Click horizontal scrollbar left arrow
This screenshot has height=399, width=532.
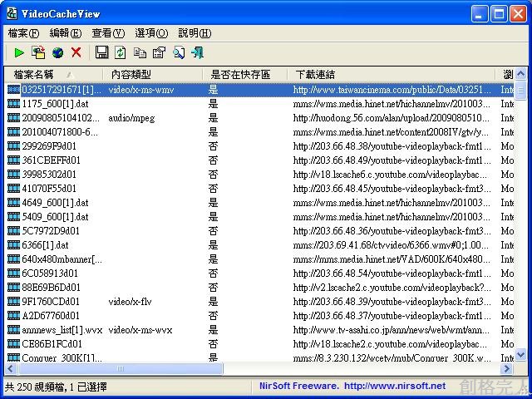[11, 368]
